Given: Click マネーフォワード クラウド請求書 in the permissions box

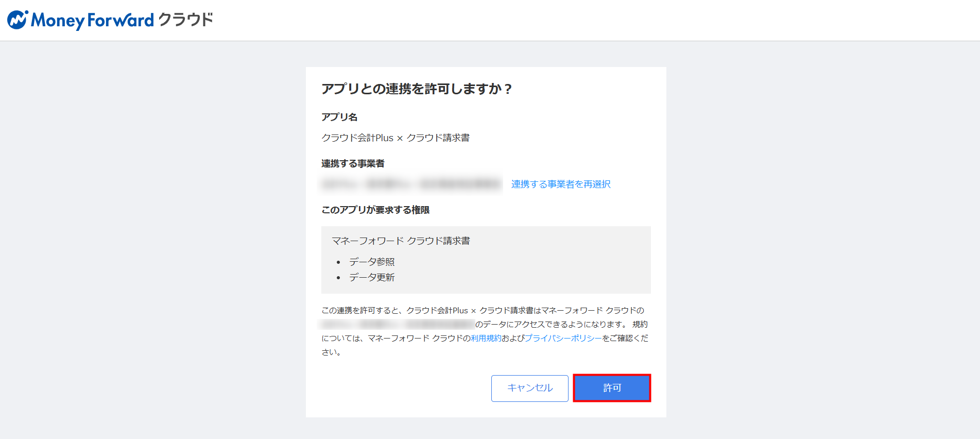Looking at the screenshot, I should [401, 241].
